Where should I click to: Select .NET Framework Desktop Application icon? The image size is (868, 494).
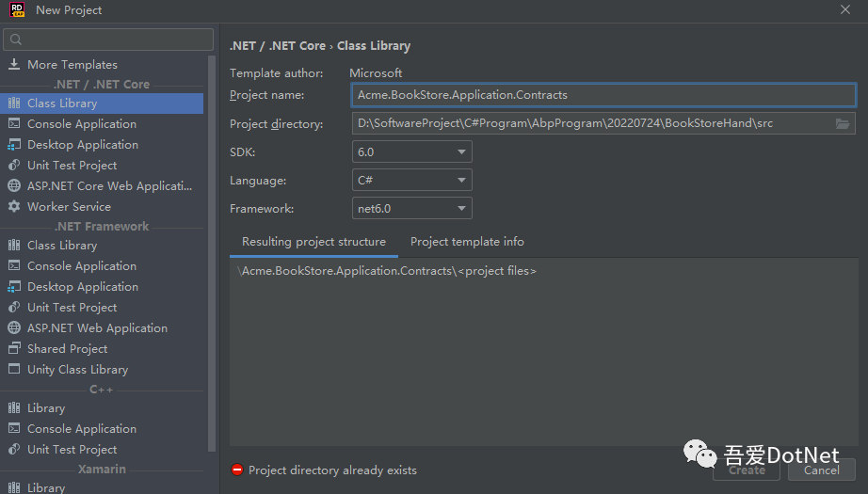point(14,287)
